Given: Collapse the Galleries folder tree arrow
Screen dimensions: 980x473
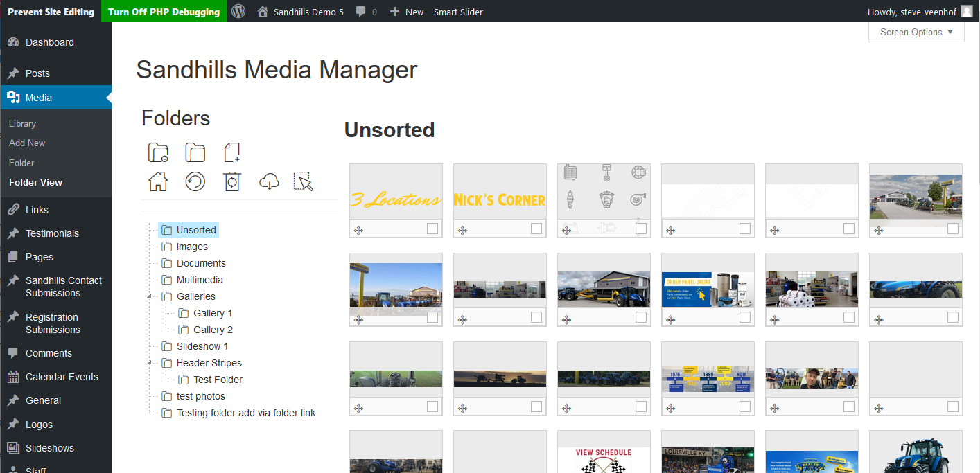Looking at the screenshot, I should click(150, 296).
